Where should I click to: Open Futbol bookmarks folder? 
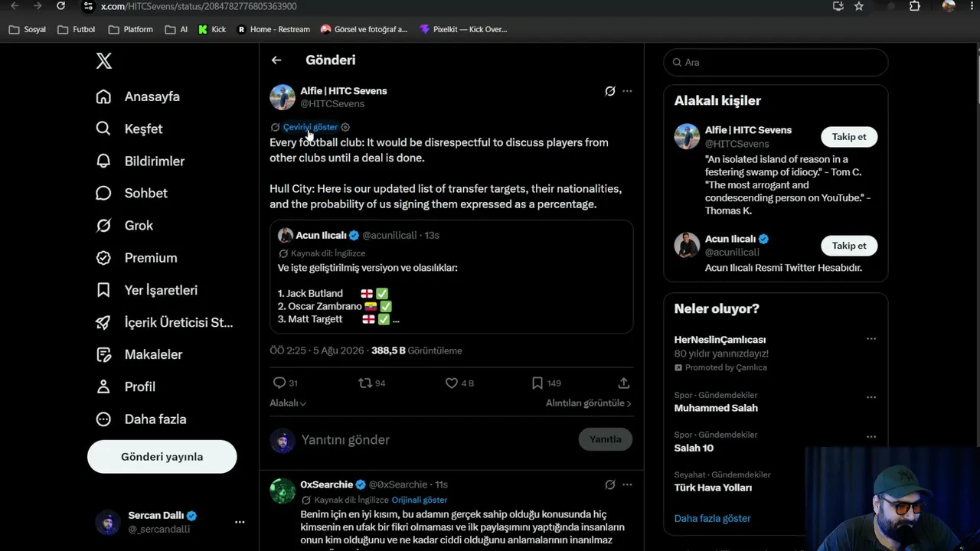pyautogui.click(x=77, y=30)
